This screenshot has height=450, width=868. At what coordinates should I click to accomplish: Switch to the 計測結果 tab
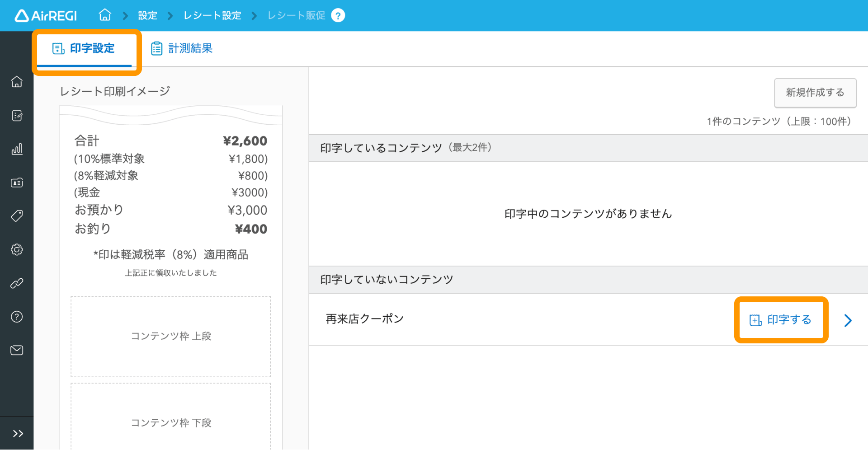pos(182,48)
